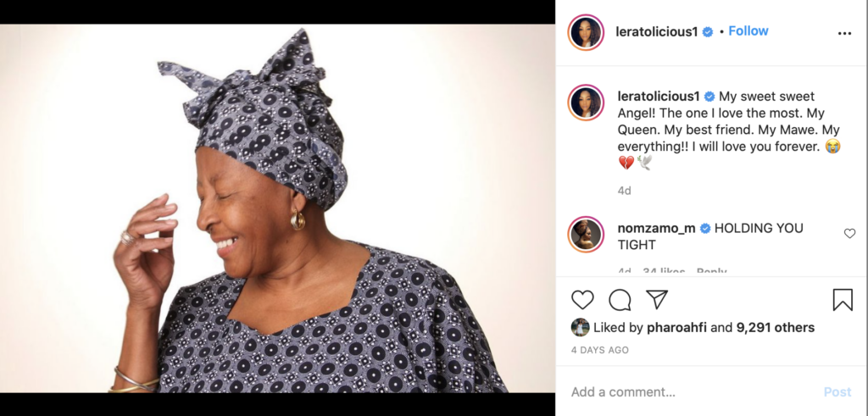View the list of 9,291 others who liked
Image resolution: width=868 pixels, height=416 pixels.
[x=775, y=328]
